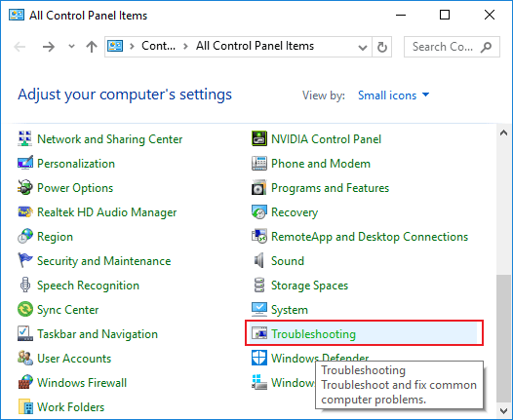
Task: Click the Windows Defender shield icon
Action: tap(259, 358)
